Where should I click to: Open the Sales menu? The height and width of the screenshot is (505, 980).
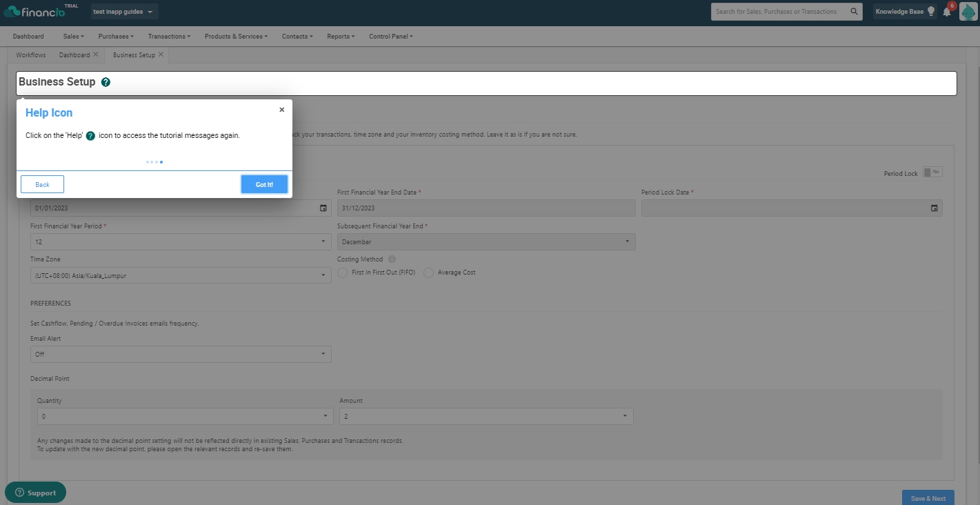click(73, 37)
